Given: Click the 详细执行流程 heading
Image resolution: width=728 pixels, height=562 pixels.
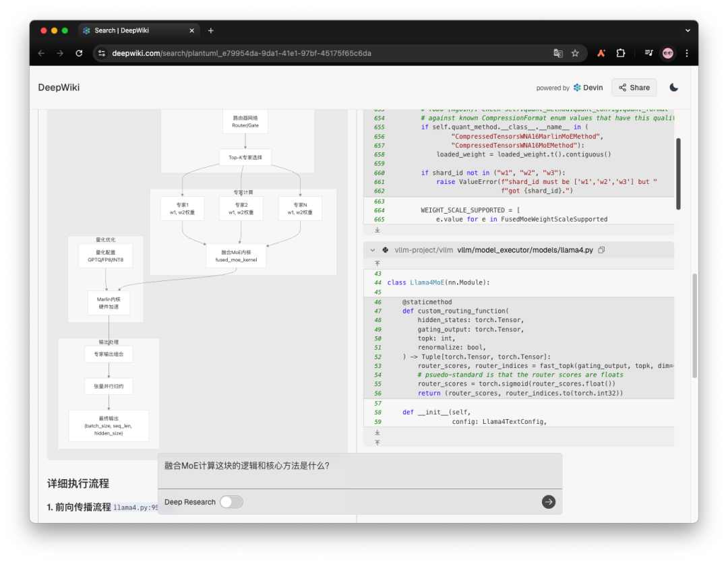Looking at the screenshot, I should pyautogui.click(x=78, y=484).
